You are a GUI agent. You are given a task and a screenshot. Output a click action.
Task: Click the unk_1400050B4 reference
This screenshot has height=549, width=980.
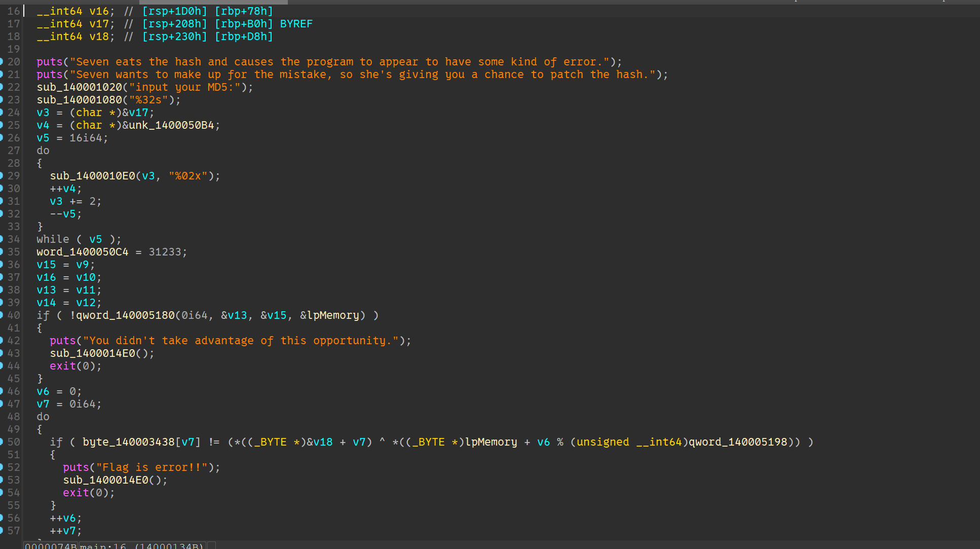[171, 125]
